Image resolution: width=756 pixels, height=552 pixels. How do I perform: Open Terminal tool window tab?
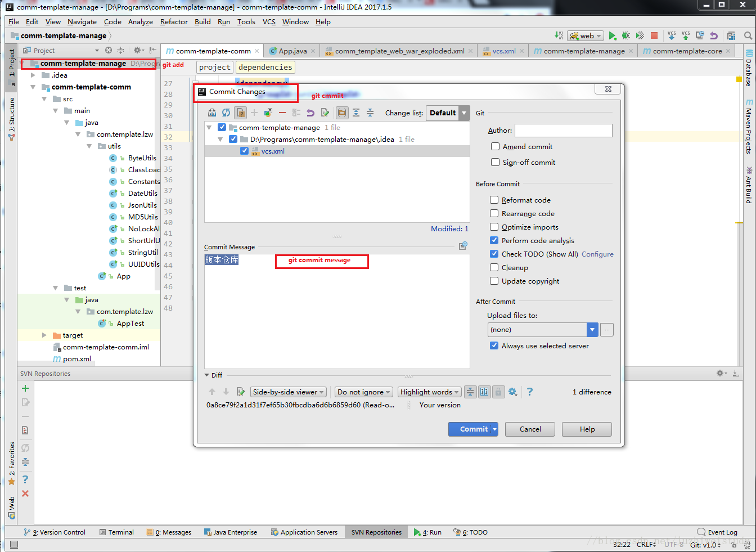pyautogui.click(x=116, y=532)
